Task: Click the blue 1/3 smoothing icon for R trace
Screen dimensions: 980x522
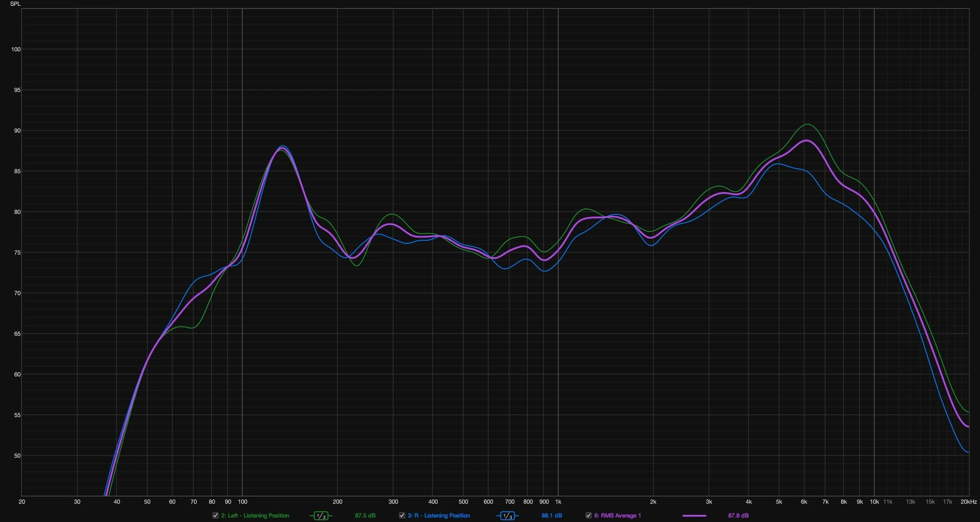Action: point(507,516)
